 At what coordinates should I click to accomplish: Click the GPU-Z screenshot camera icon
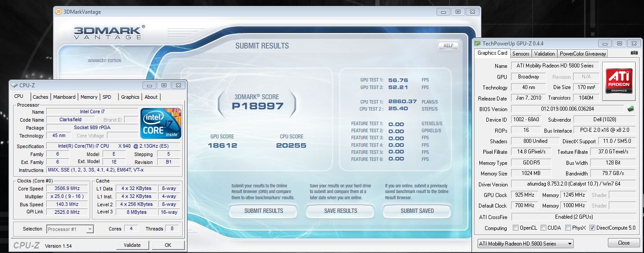coord(634,53)
